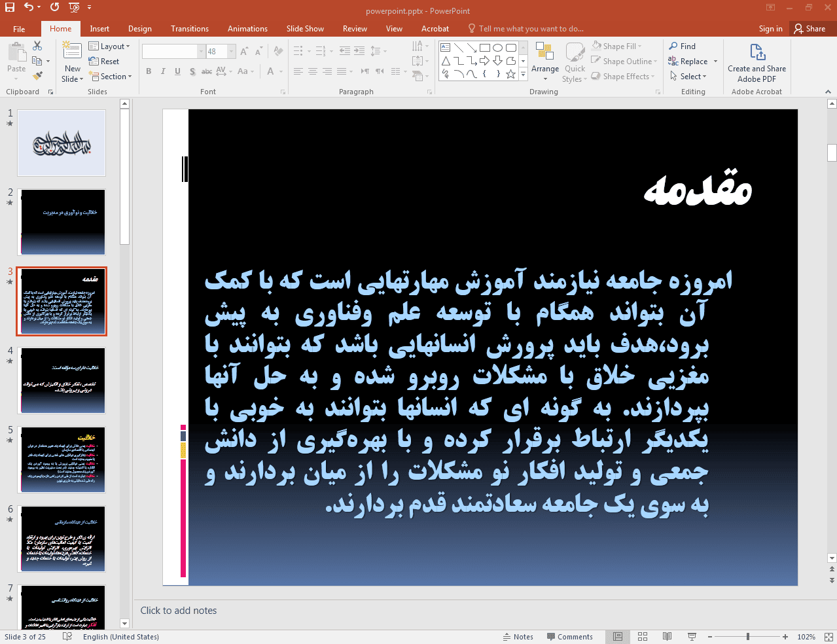
Task: Click the Save icon in quick access toolbar
Action: tap(9, 7)
